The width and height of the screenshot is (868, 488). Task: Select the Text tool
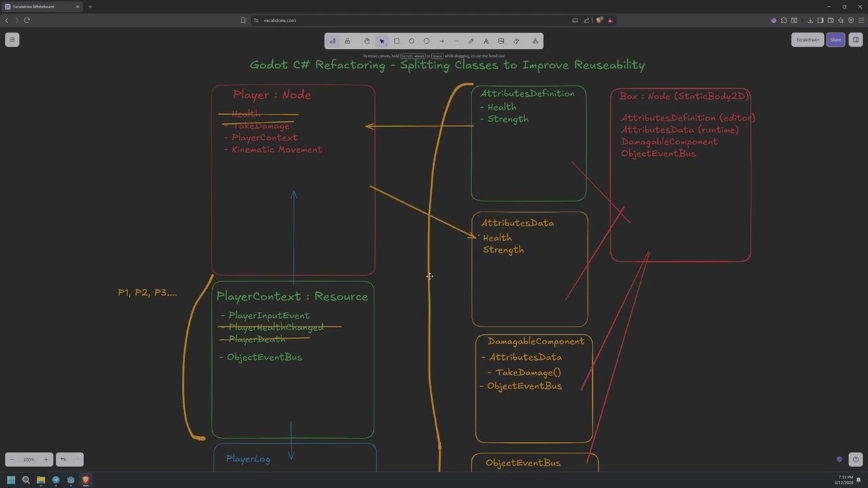(486, 41)
